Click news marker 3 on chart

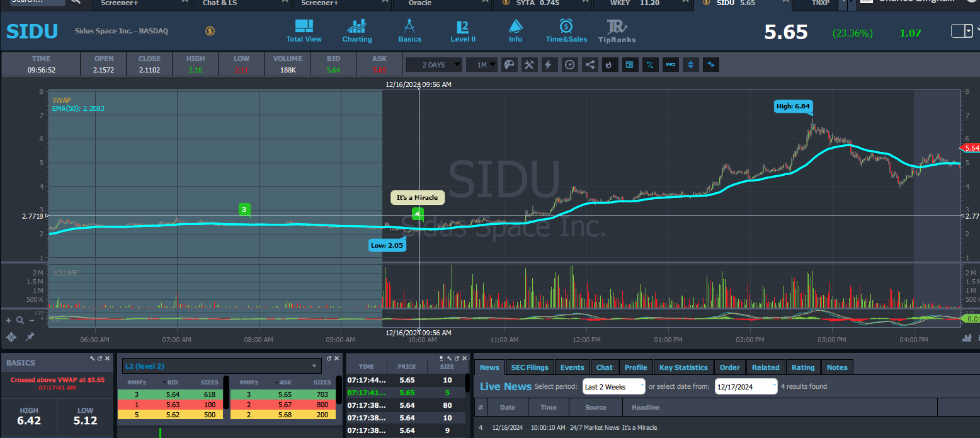(x=244, y=209)
